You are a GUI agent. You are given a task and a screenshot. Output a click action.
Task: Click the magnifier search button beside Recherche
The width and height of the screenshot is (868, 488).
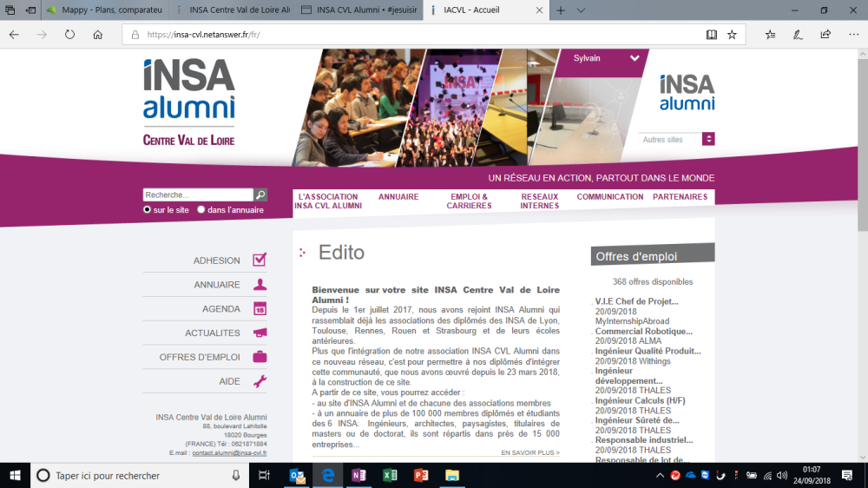260,195
